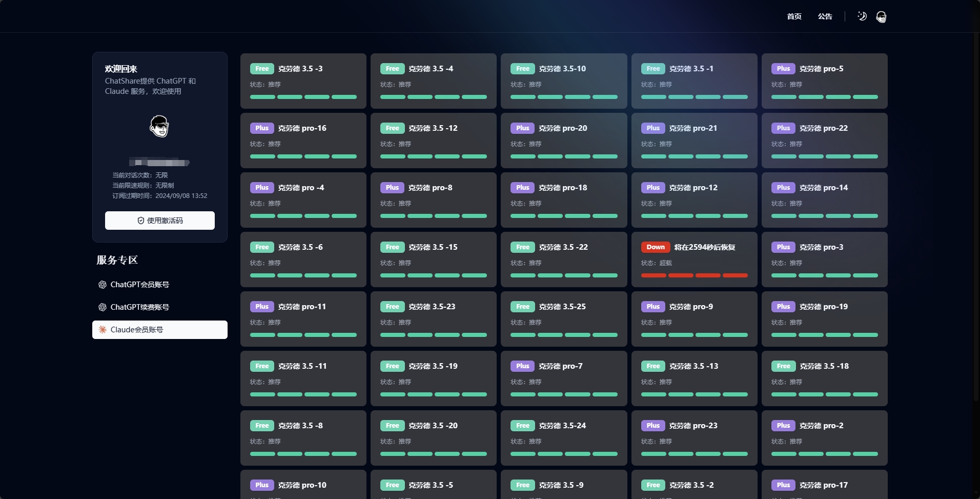Click Plus badge on 克劳德 pro-18
980x499 pixels.
[523, 188]
